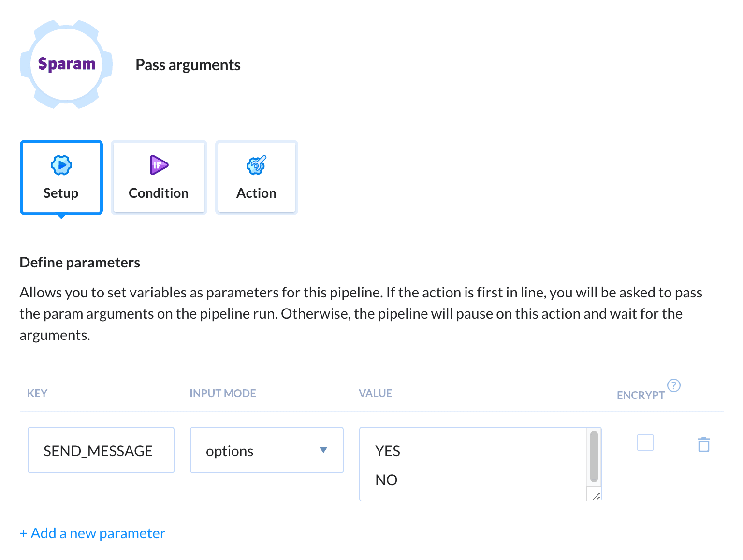Click the Setup gear-play icon
This screenshot has height=560, width=743.
click(x=61, y=165)
